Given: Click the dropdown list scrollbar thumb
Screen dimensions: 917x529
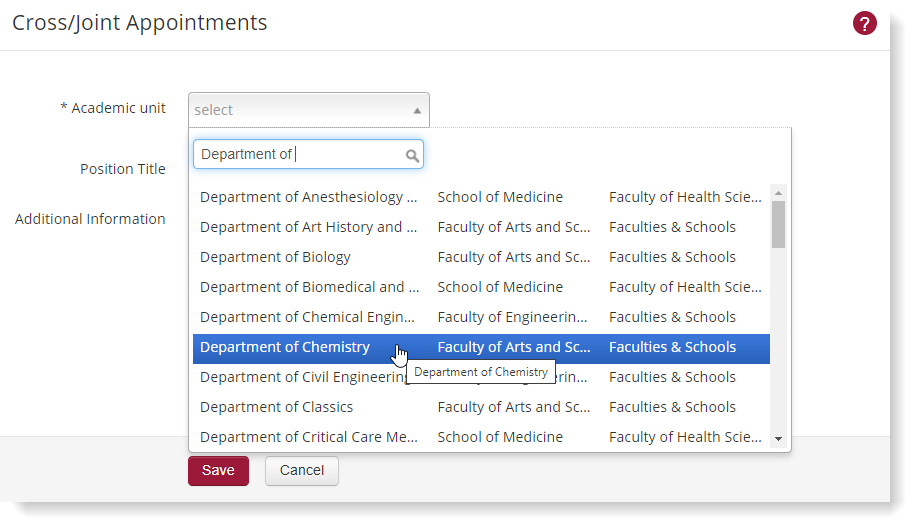Looking at the screenshot, I should (778, 223).
